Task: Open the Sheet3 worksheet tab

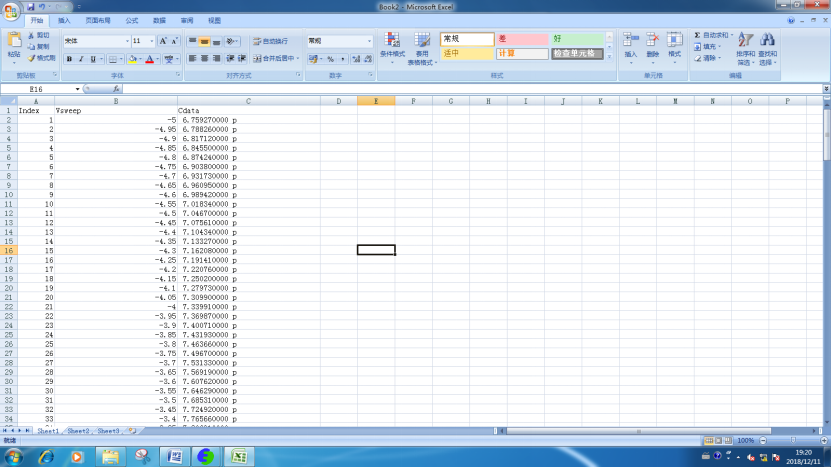Action: click(108, 431)
